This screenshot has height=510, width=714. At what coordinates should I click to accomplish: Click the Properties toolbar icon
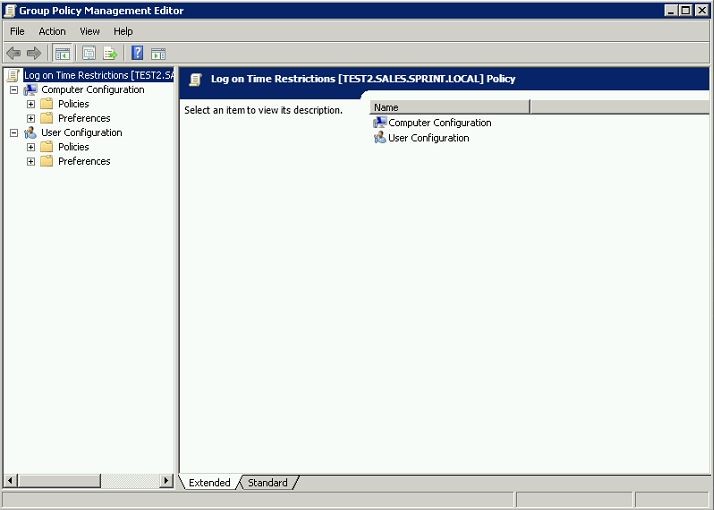point(89,53)
